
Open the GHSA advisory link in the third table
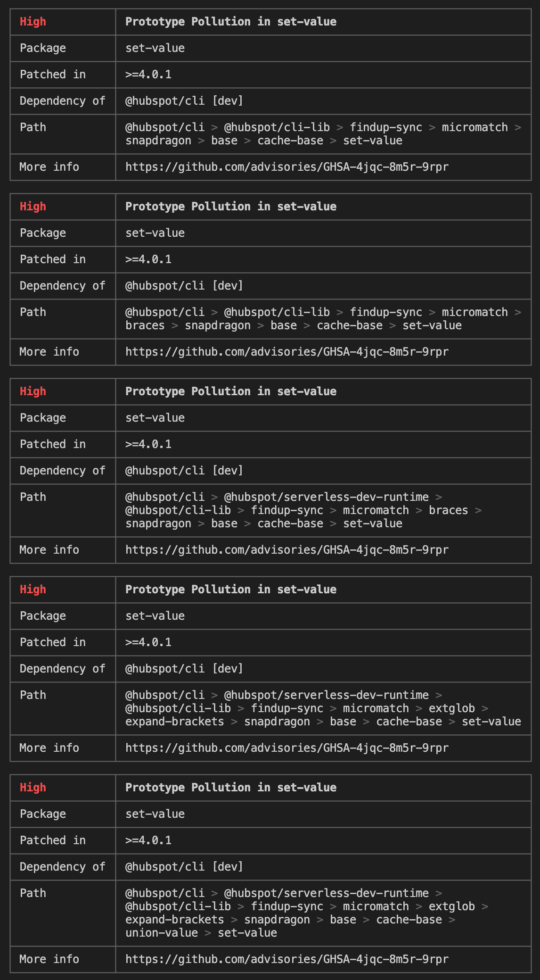pos(287,550)
